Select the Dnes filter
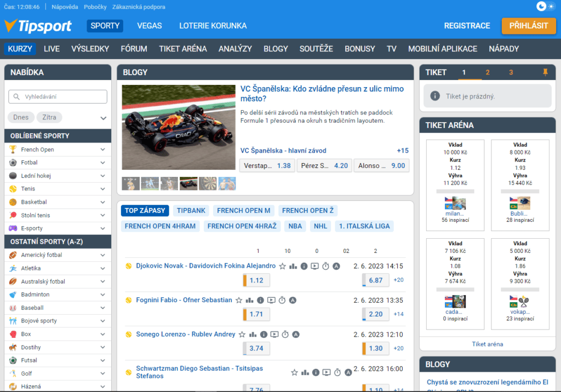Viewport: 561px width, 392px height. 21,117
